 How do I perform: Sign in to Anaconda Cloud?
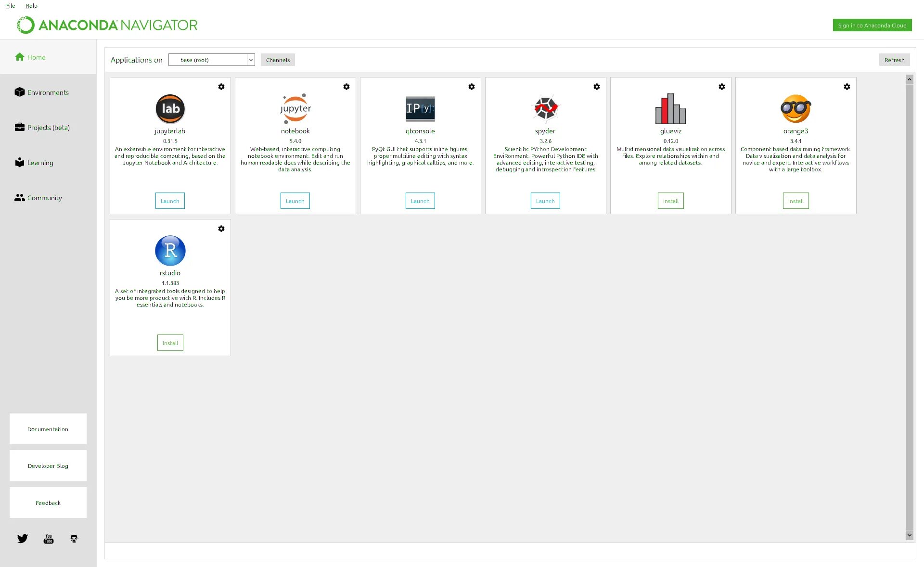pos(872,25)
